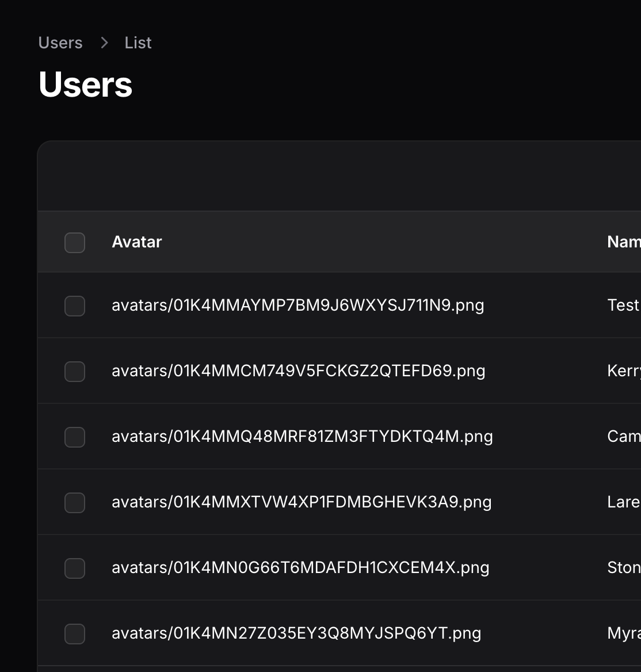This screenshot has height=672, width=641.
Task: Toggle the select-all checkbox in table header
Action: click(x=75, y=243)
